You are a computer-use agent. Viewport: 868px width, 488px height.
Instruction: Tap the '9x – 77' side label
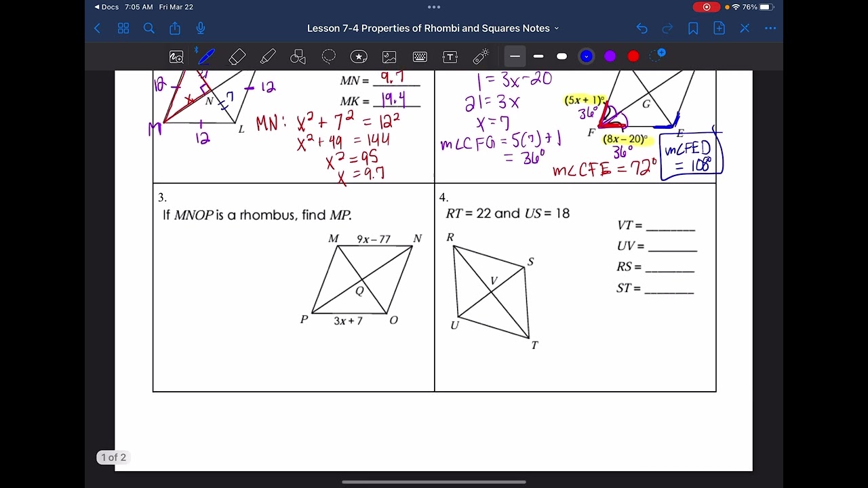coord(374,239)
